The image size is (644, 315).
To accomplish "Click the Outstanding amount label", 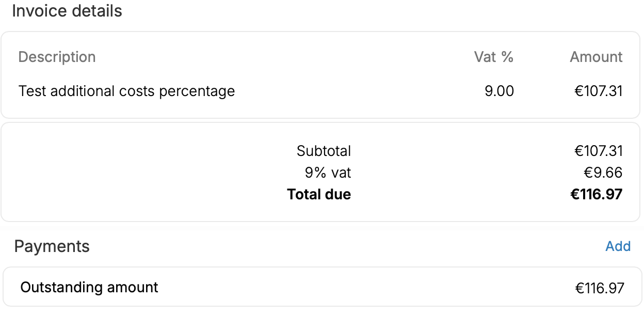I will 89,287.
